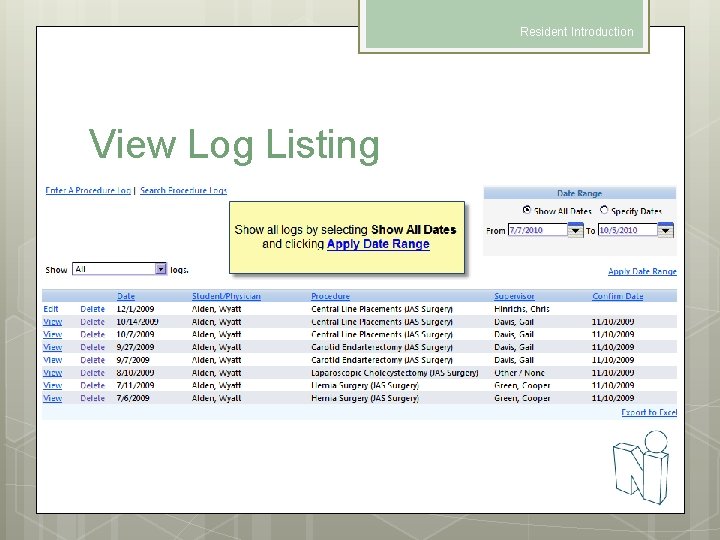Click the From date field 7/7/2010
Screen dimensions: 720x540
pyautogui.click(x=537, y=230)
